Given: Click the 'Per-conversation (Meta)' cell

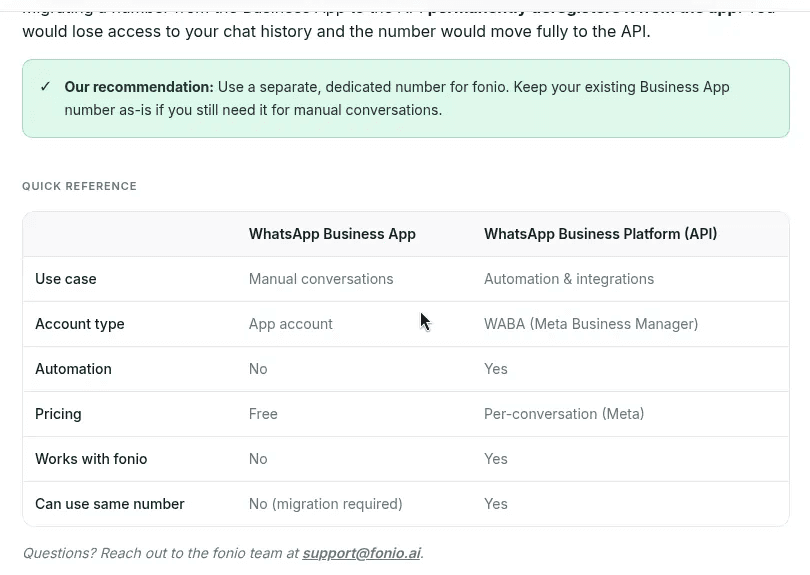Looking at the screenshot, I should click(564, 414).
